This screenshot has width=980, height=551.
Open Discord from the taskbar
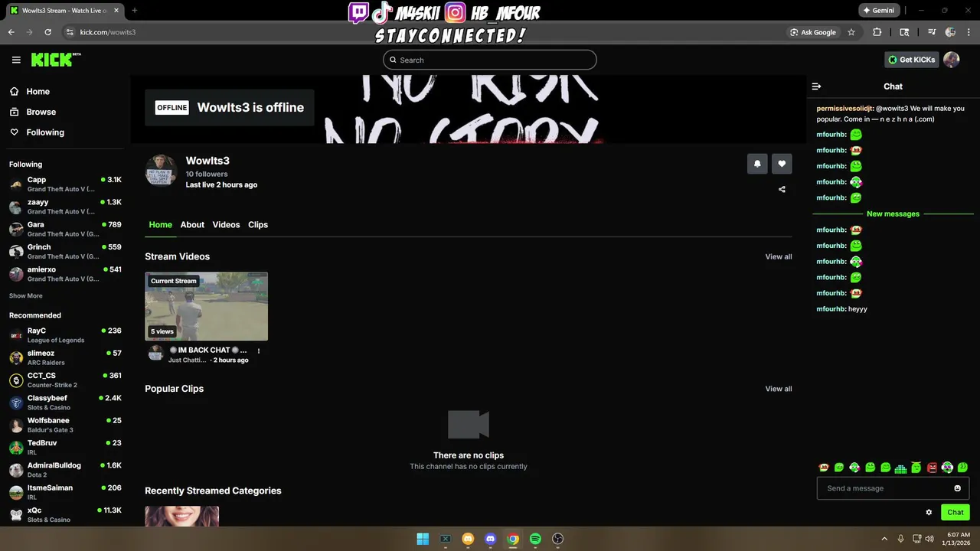tap(491, 539)
